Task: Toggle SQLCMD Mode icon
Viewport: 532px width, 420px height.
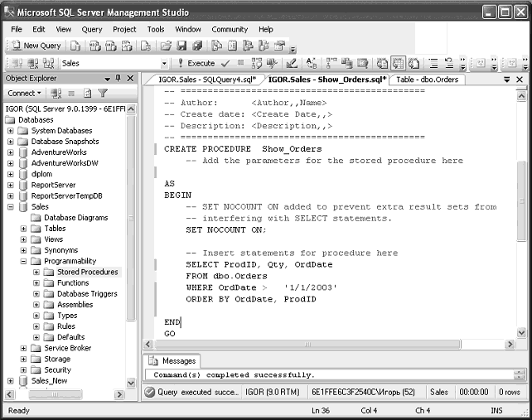Action: coord(362,64)
